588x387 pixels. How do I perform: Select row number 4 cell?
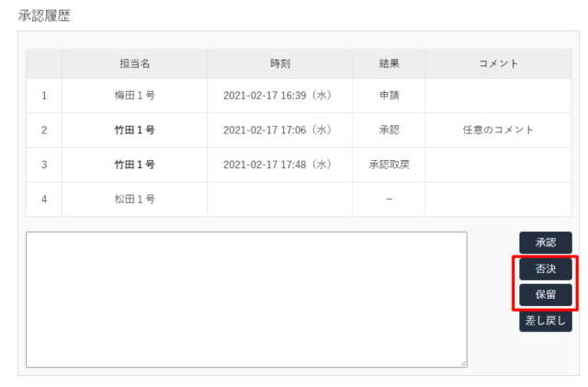coord(44,199)
